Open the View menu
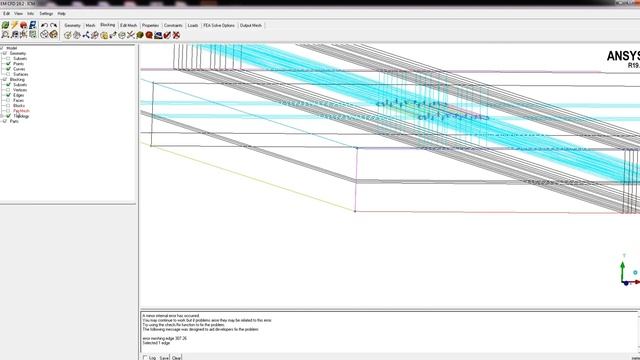Screen dimensions: 640x360 click(x=18, y=13)
